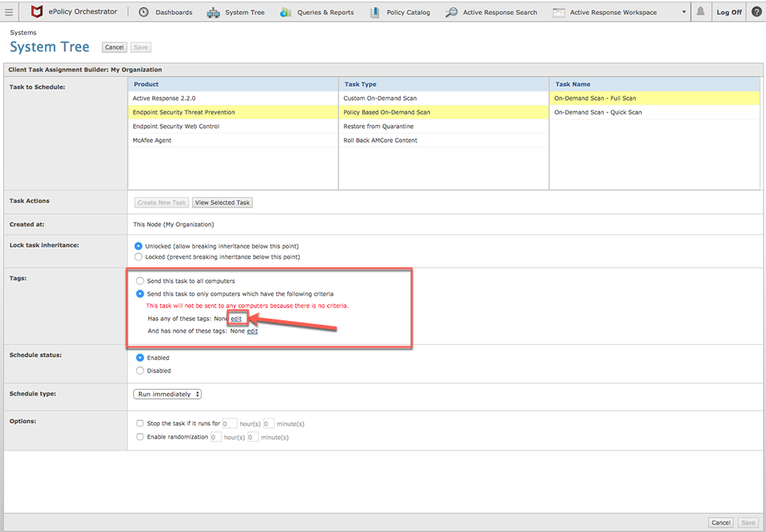Click the Save button beside the heading
This screenshot has height=532, width=766.
point(141,47)
